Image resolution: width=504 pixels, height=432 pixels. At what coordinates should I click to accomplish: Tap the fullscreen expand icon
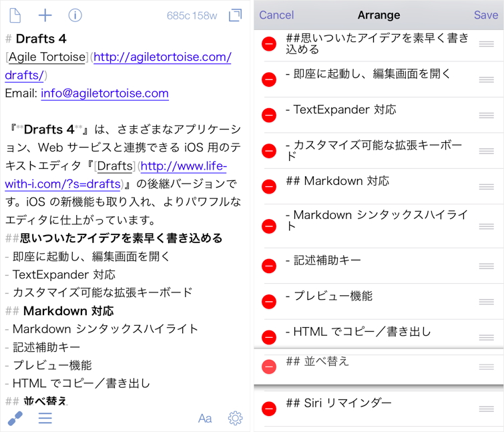[235, 15]
